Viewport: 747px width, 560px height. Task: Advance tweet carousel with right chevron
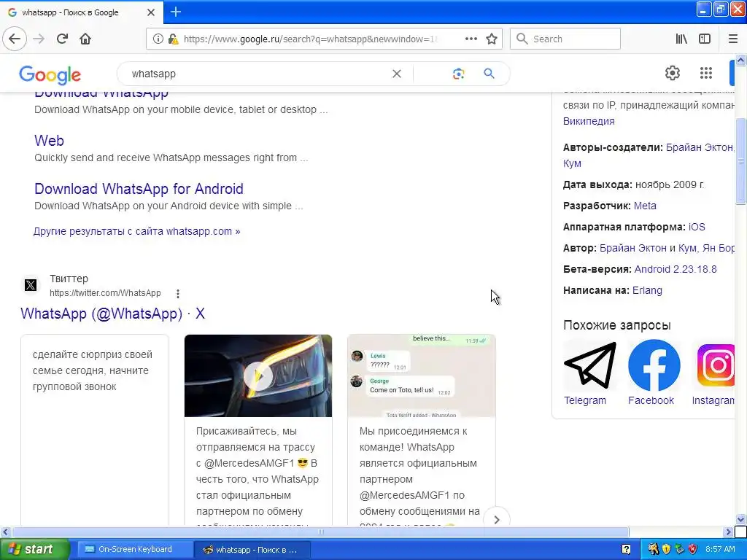[496, 519]
